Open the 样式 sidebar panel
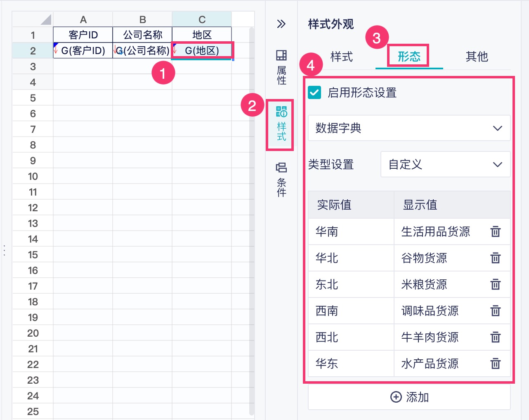Viewport: 529px width, 420px height. pos(281,124)
